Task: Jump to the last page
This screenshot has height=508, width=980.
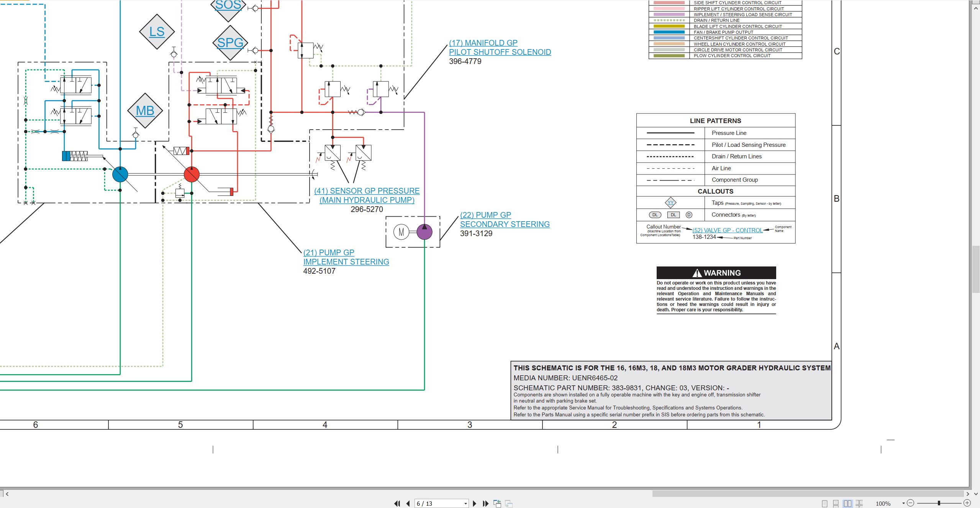Action: (x=485, y=503)
